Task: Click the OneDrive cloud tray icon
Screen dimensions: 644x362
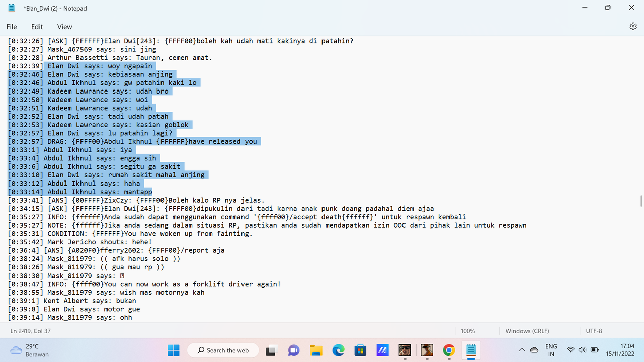Action: (x=535, y=350)
